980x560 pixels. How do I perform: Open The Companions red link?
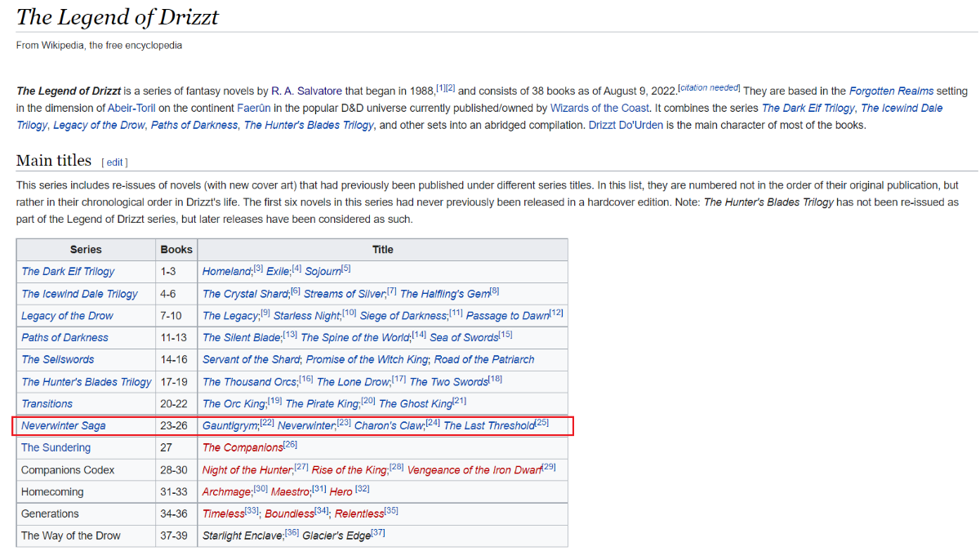click(x=243, y=447)
